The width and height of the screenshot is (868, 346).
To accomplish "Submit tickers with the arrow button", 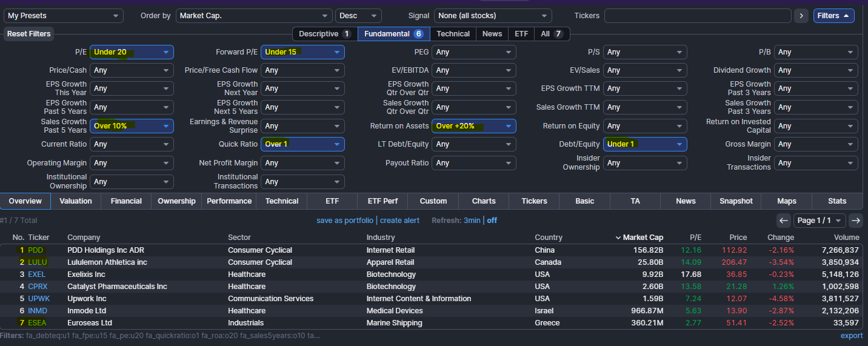I will click(x=801, y=16).
